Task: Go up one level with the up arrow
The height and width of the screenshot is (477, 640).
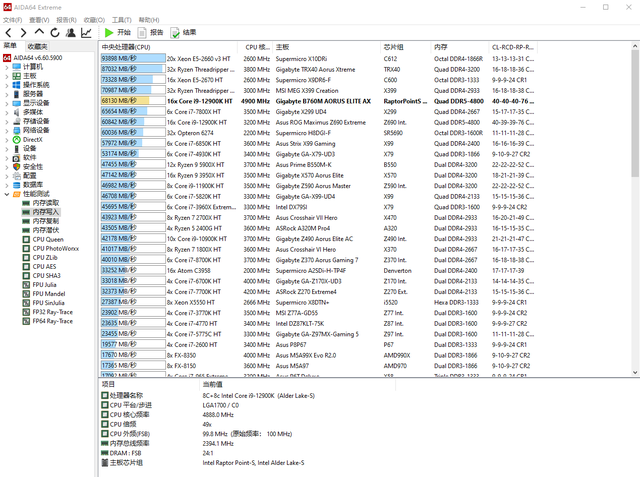Action: click(x=39, y=32)
